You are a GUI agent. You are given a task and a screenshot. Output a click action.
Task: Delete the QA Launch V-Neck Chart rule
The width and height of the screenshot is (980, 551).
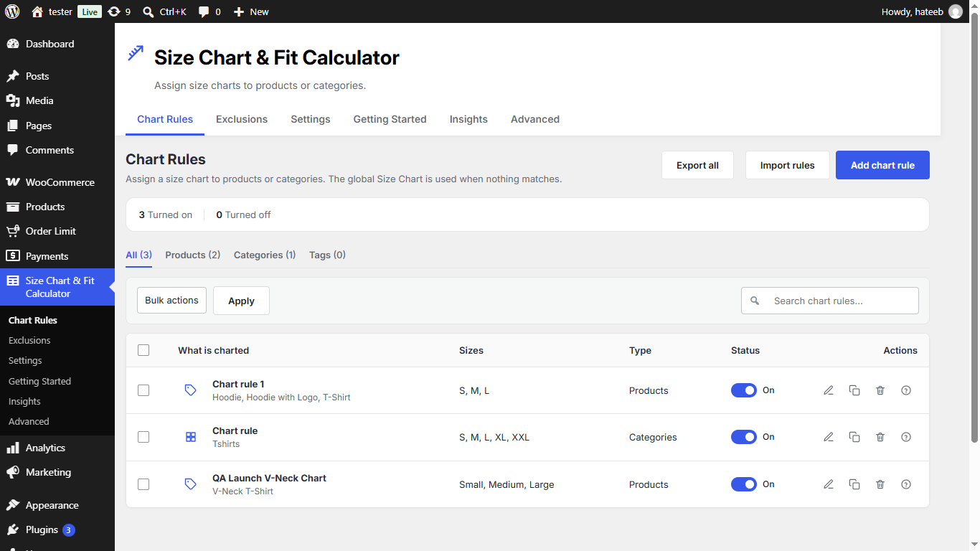point(880,484)
